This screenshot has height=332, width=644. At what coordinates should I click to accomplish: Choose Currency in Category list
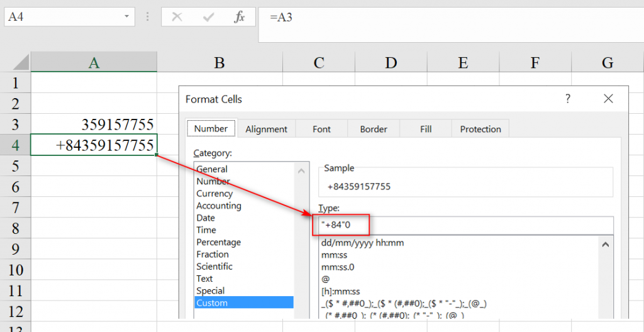(x=214, y=194)
